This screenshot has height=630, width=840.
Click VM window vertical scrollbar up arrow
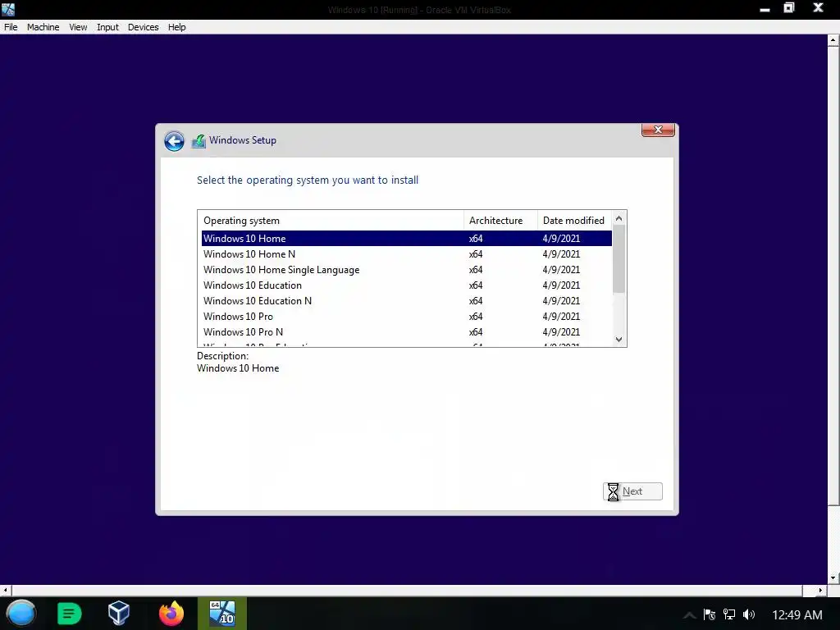(833, 40)
